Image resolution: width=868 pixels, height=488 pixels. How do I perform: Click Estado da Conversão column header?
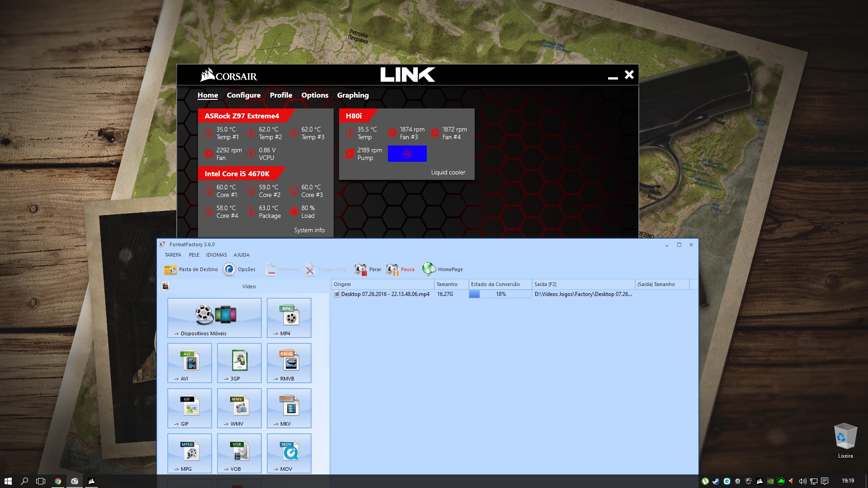(x=500, y=284)
